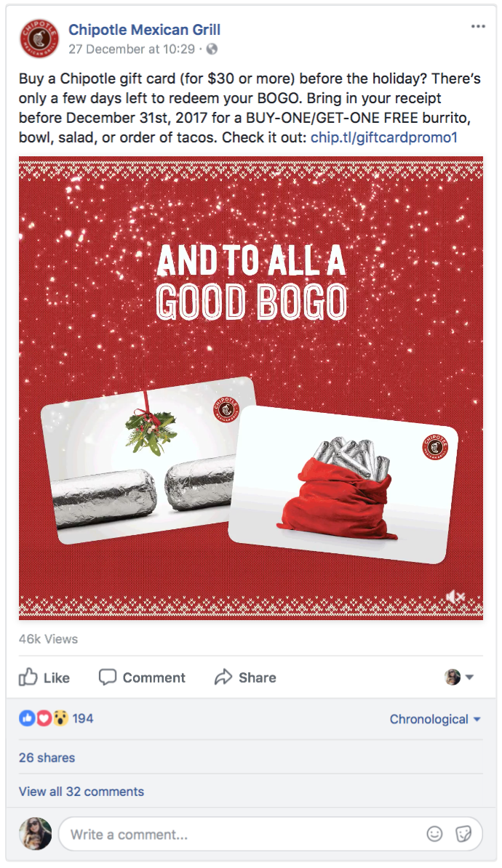
Task: Click the Comment speech bubble button
Action: [142, 677]
